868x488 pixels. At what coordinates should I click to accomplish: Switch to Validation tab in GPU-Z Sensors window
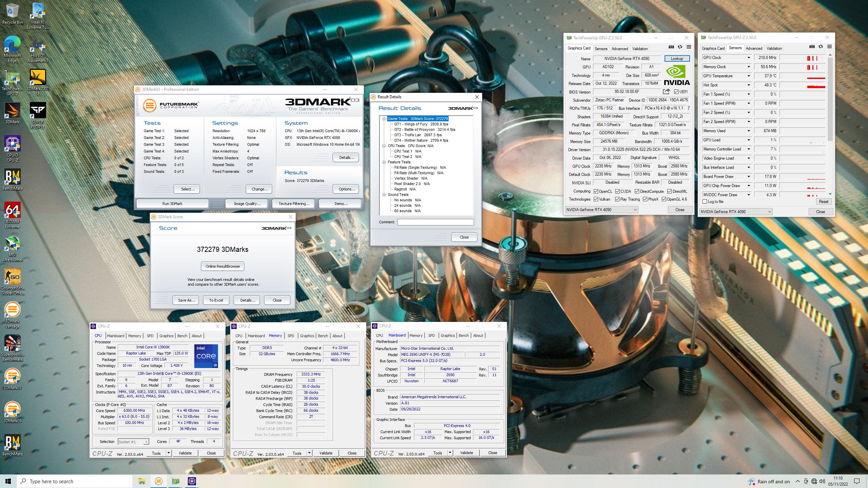774,48
